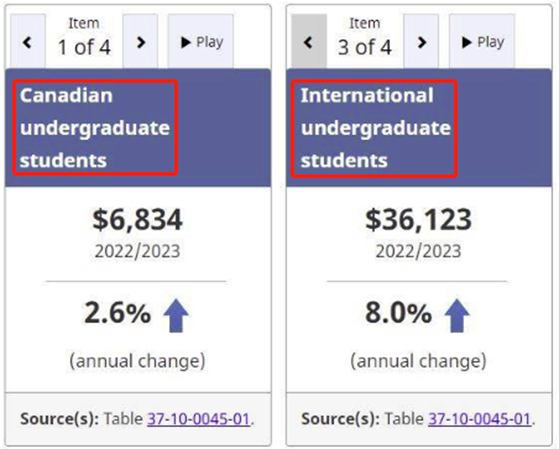
Task: Play the carousel in International students card
Action: 482,41
